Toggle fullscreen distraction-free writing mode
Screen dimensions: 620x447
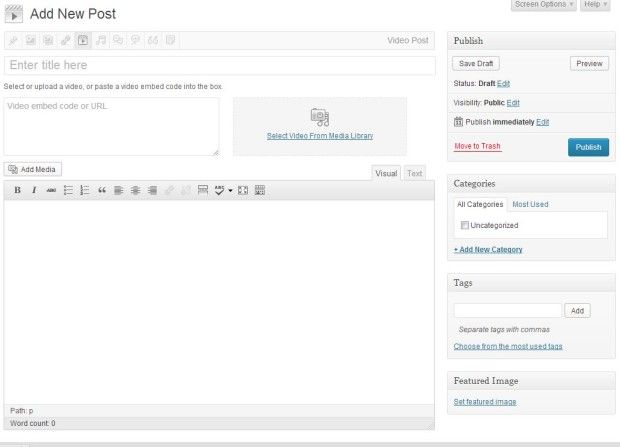tap(243, 190)
